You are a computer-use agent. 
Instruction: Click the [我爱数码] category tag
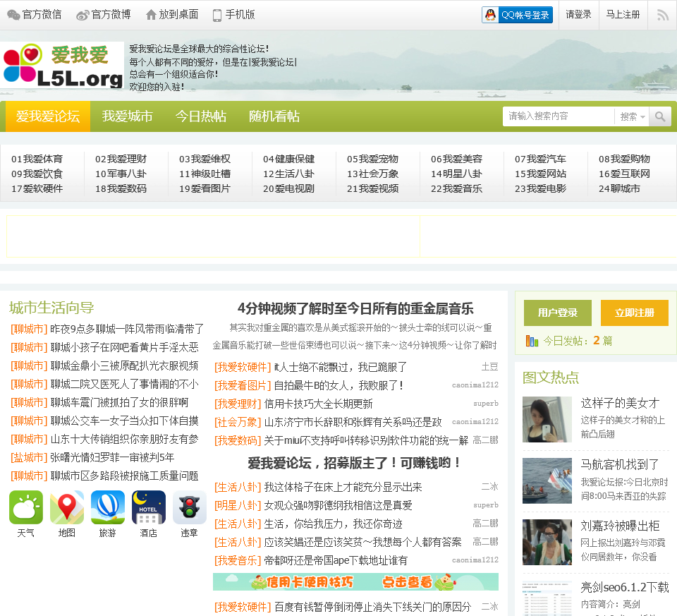tap(238, 440)
